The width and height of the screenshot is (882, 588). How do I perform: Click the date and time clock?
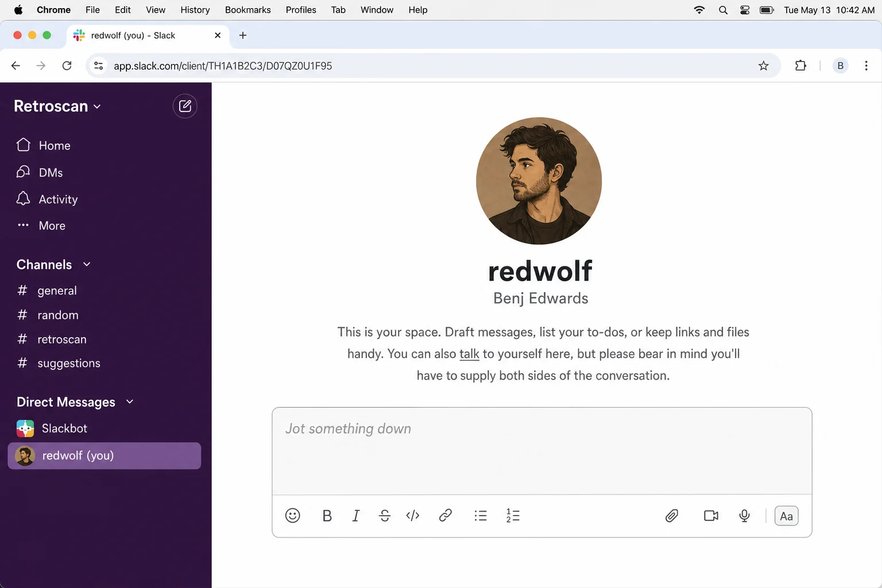[829, 10]
